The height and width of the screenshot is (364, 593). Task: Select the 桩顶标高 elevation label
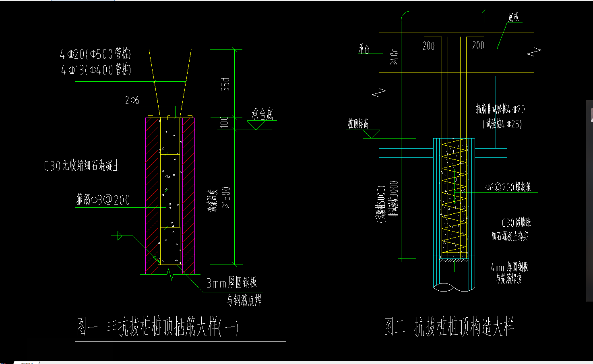point(358,123)
